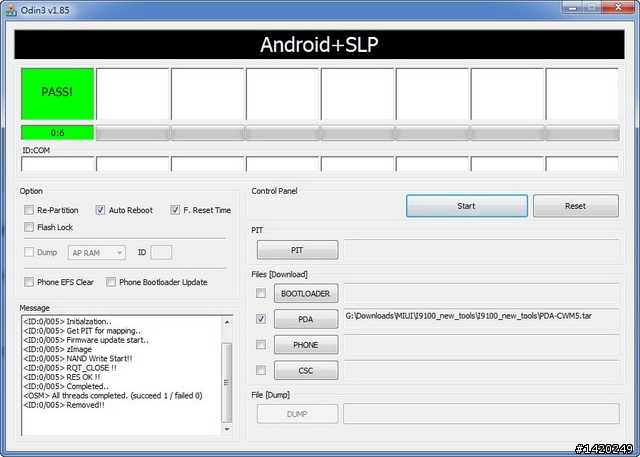Click the 'RQT_CLOSE !!' log line

tap(70, 368)
